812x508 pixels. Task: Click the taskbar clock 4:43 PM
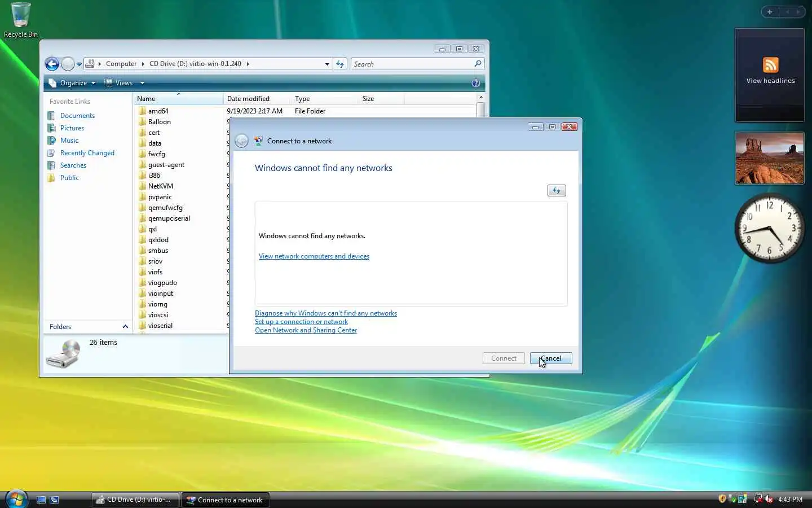[x=790, y=500]
